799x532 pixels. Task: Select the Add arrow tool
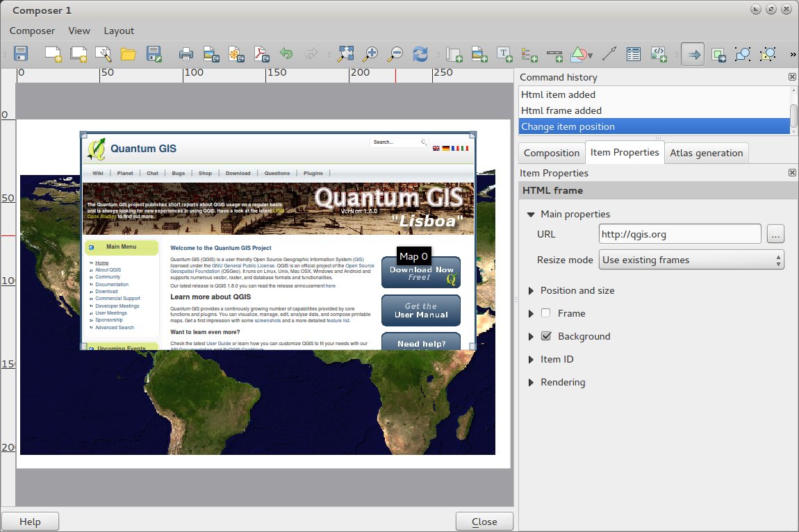tap(609, 54)
